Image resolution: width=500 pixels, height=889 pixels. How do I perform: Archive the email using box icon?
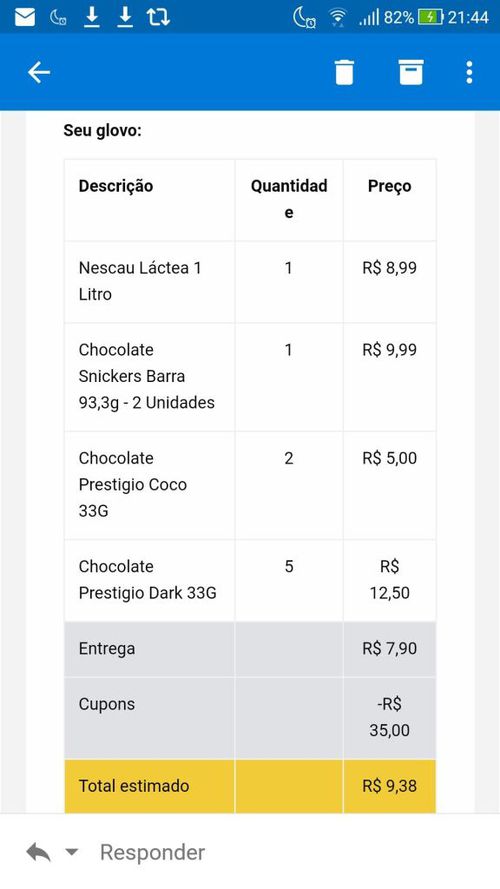click(411, 73)
